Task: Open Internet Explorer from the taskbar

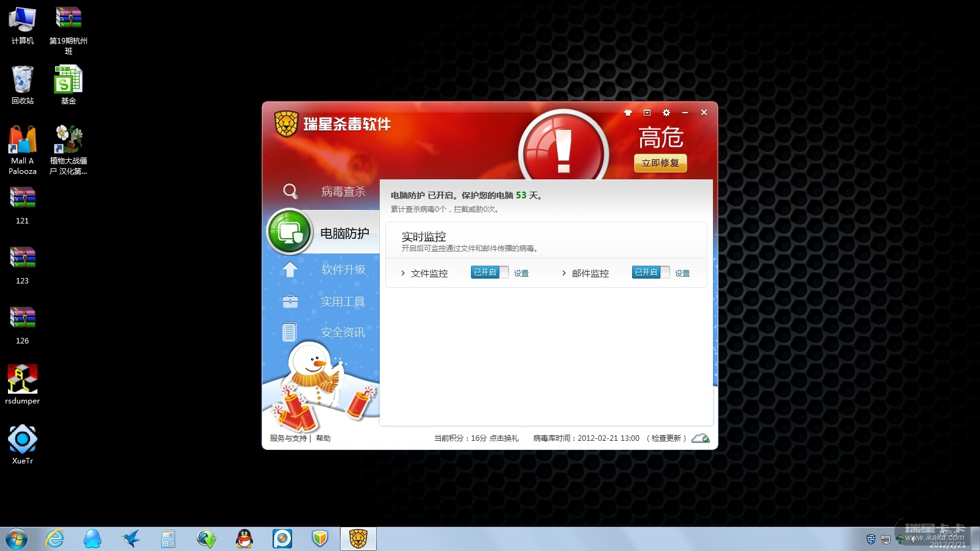Action: point(55,539)
